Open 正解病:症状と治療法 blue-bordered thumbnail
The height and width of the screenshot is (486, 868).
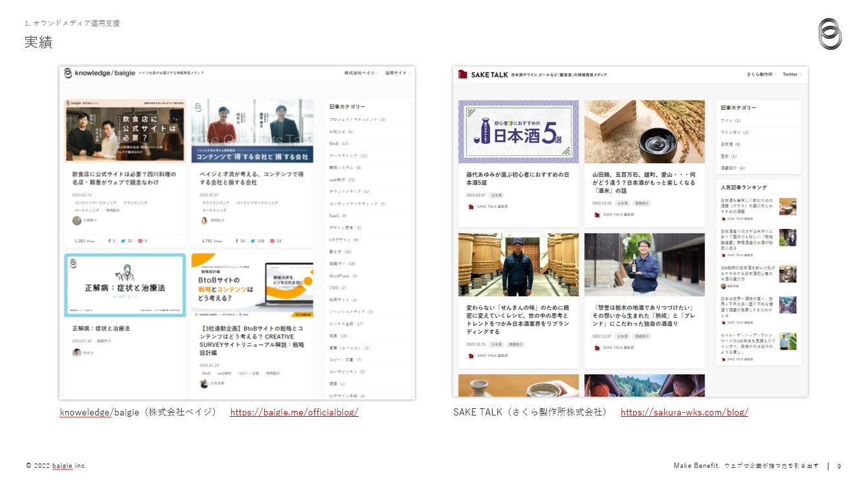(x=125, y=285)
